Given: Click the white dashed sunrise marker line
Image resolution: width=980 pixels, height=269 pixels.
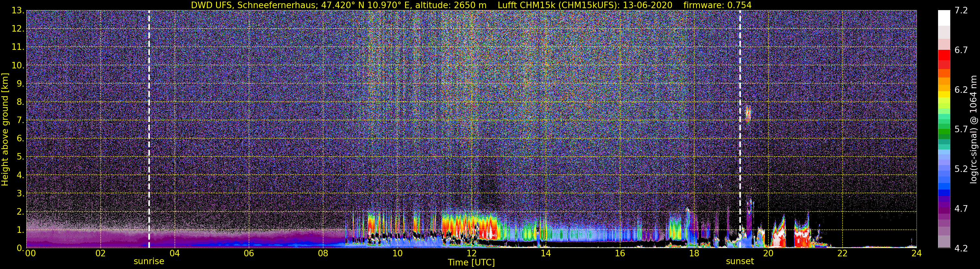Looking at the screenshot, I should [149, 129].
